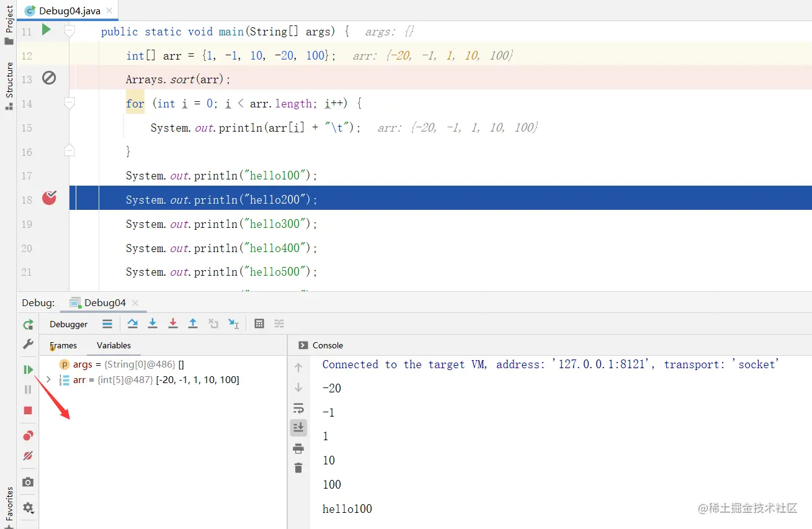Open View Breakpoints double red circle icon
The width and height of the screenshot is (812, 529).
28,435
